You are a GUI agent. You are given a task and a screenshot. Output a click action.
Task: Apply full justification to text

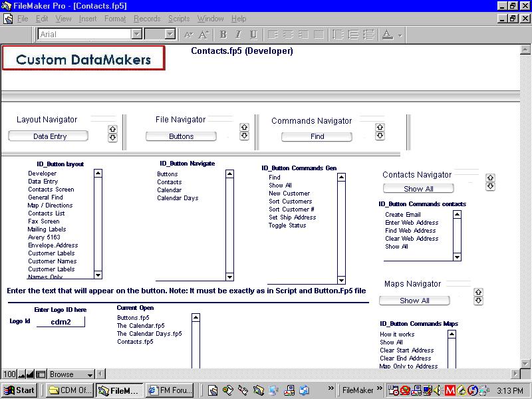(x=319, y=35)
